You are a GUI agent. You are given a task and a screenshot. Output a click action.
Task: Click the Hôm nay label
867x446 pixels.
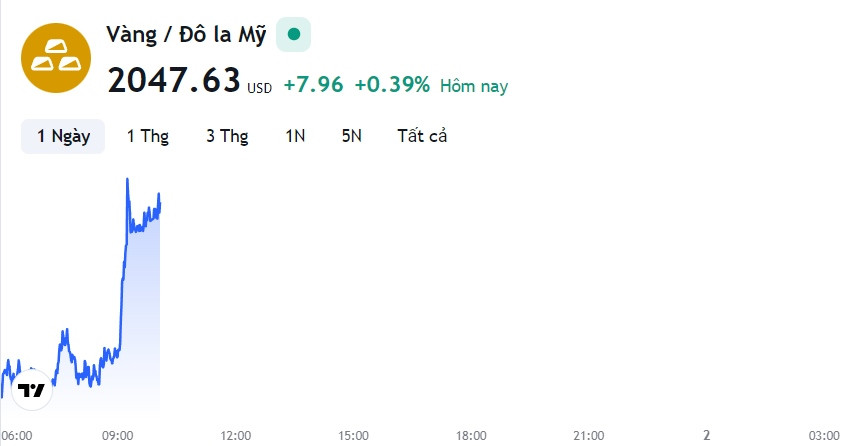tap(474, 86)
